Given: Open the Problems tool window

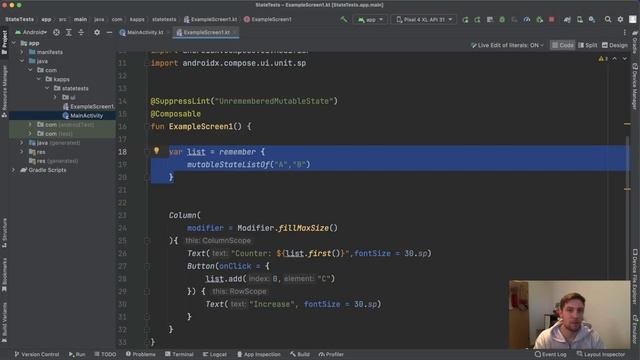Looking at the screenshot, I should (x=140, y=354).
